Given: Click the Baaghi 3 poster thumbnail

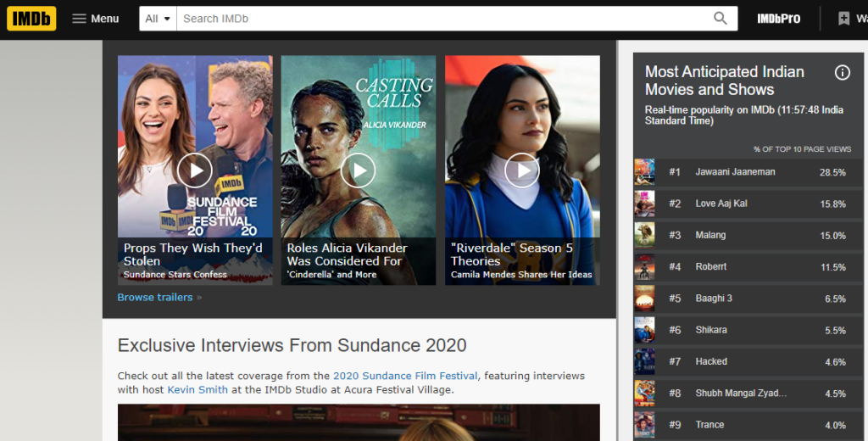Looking at the screenshot, I should tap(644, 299).
